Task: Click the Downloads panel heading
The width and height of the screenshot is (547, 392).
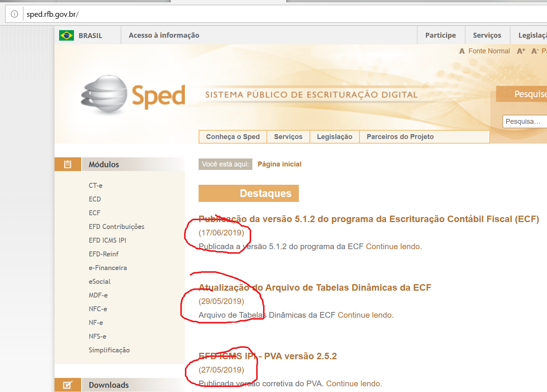Action: click(109, 385)
